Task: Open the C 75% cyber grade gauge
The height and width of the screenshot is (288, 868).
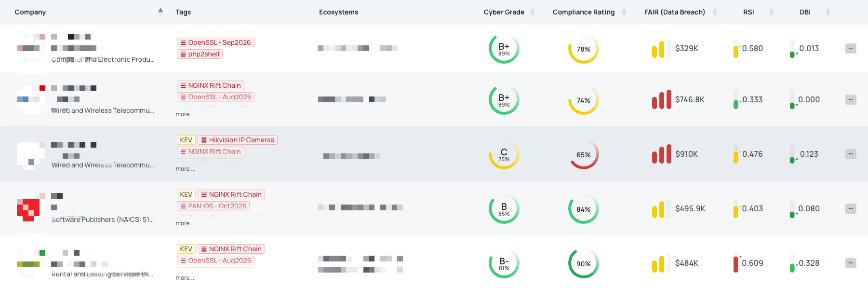Action: tap(504, 154)
